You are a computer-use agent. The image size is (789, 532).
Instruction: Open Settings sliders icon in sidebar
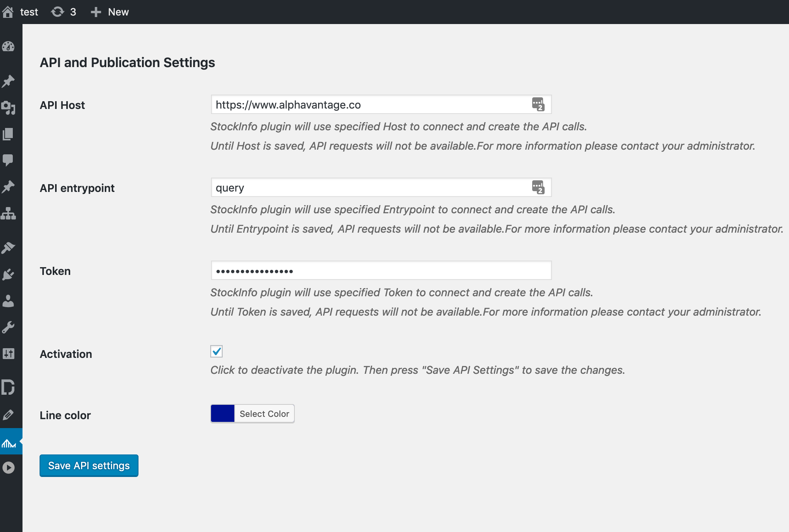pyautogui.click(x=8, y=353)
